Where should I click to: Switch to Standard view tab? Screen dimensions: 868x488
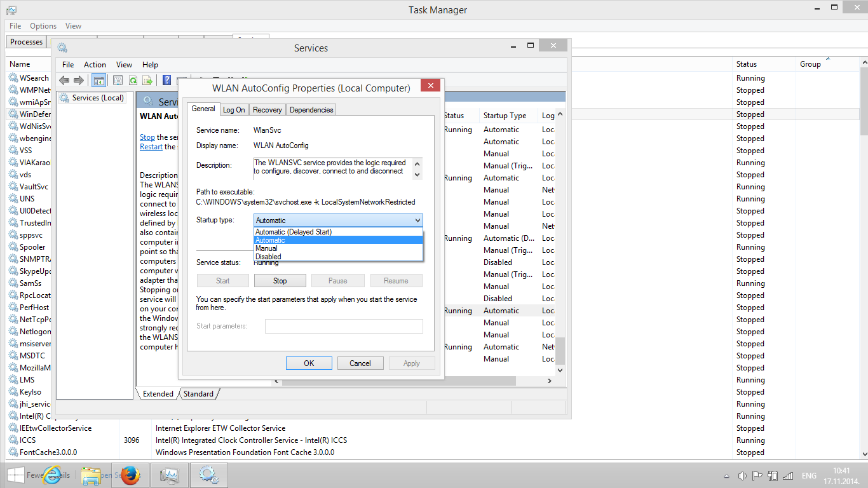[x=198, y=394]
